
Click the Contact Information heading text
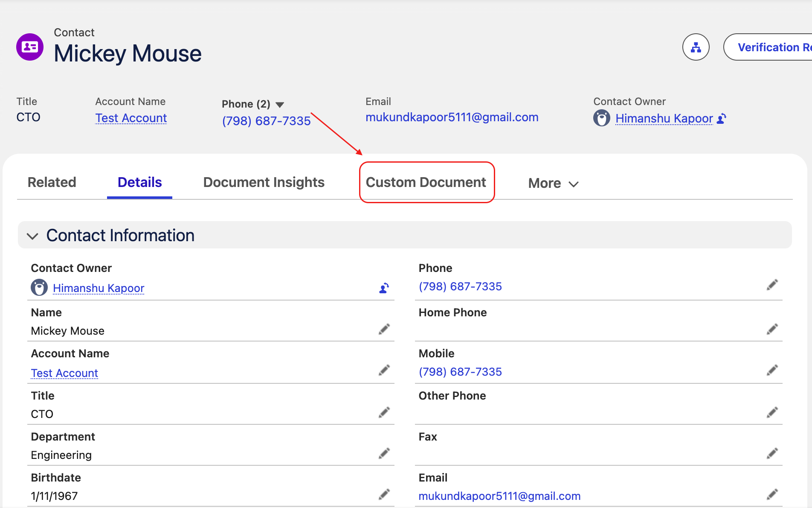click(x=120, y=236)
